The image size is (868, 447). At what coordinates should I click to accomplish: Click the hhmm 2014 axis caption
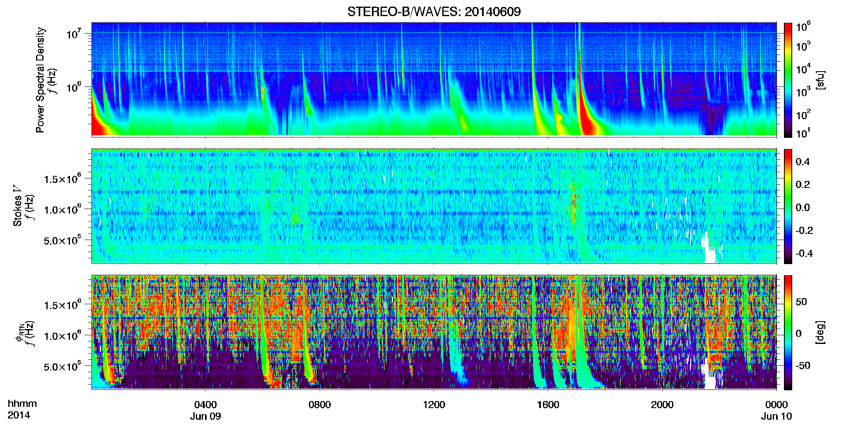pos(22,409)
